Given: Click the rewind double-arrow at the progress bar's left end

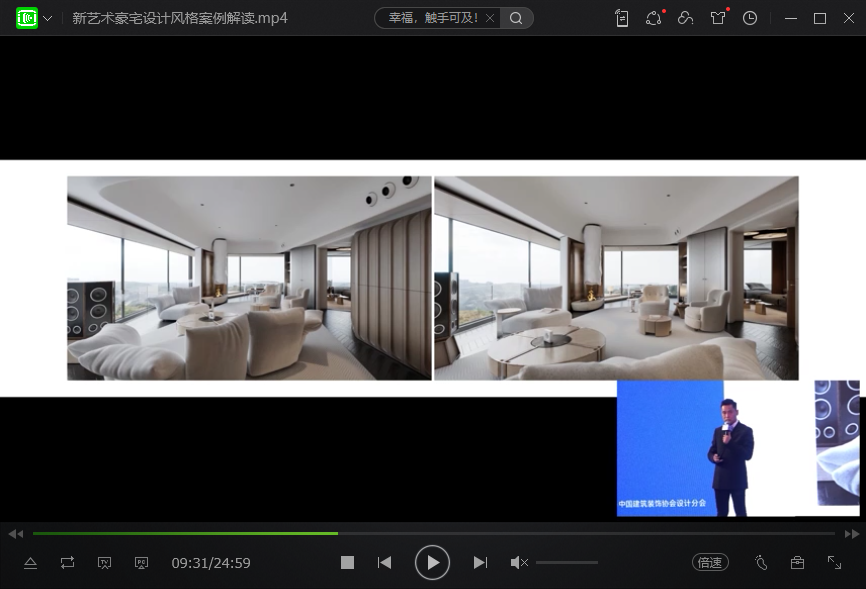Looking at the screenshot, I should coord(15,534).
